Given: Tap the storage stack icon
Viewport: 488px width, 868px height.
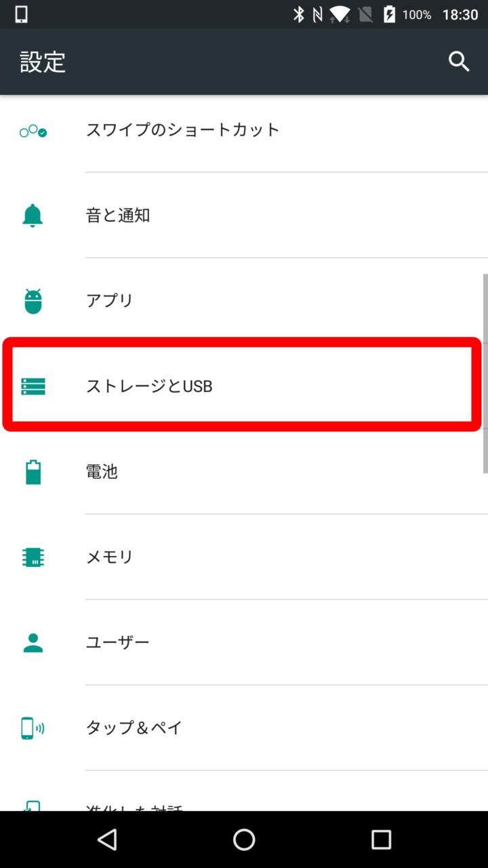Looking at the screenshot, I should point(33,387).
